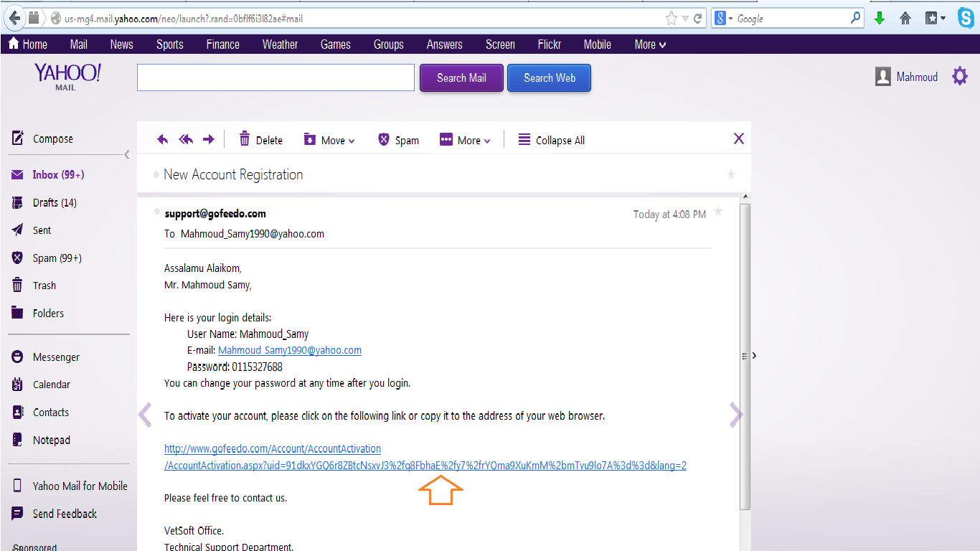Click the Yahoo Mail logo
Image resolution: width=980 pixels, height=551 pixels.
point(67,77)
